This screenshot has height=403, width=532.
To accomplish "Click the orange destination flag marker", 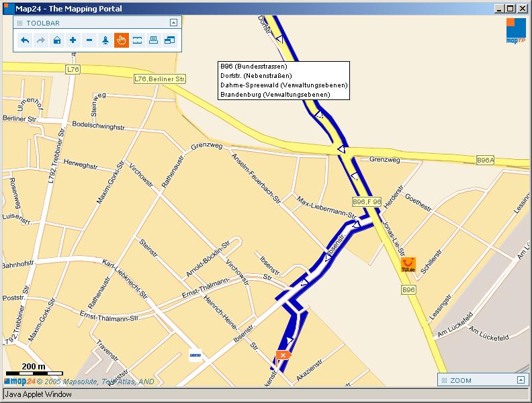I will pos(283,357).
